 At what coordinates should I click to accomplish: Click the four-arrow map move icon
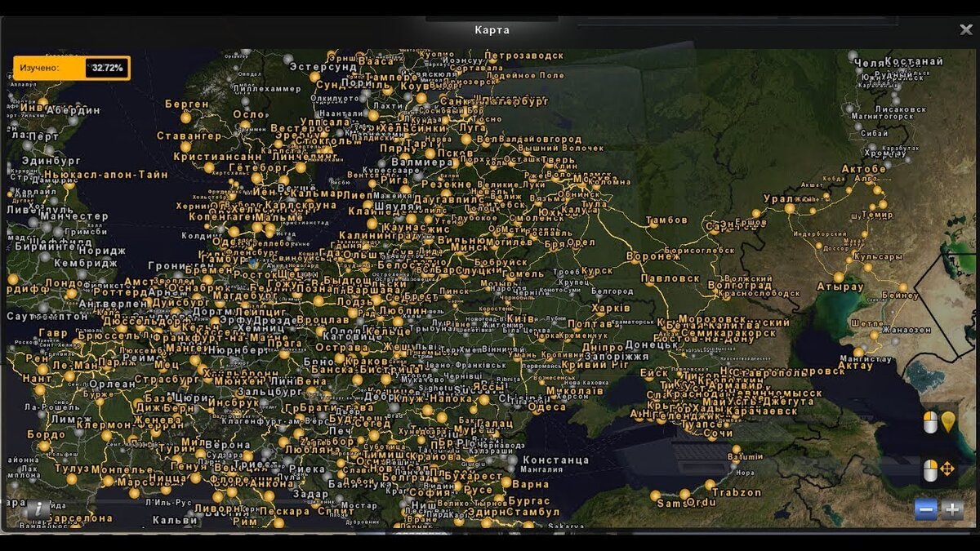tap(947, 469)
